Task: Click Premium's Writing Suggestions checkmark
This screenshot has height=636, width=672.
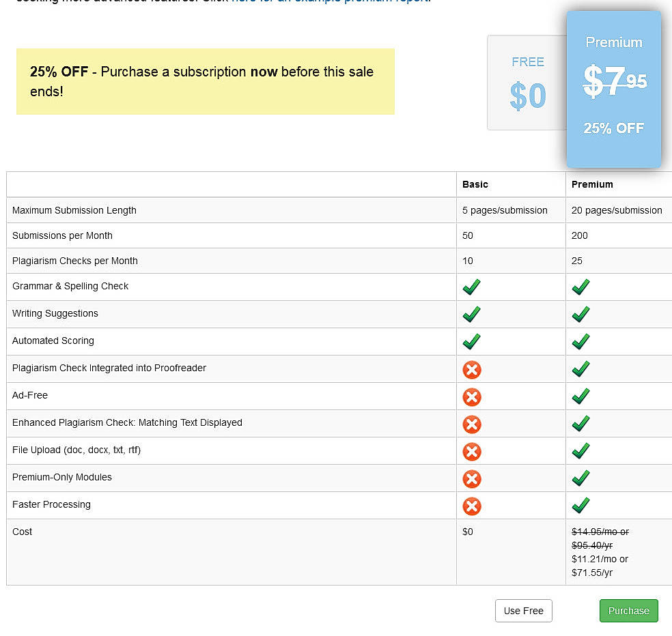Action: click(x=580, y=314)
